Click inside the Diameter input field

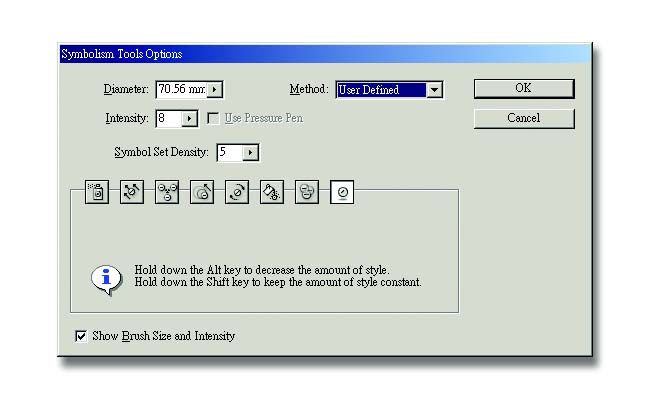point(182,89)
